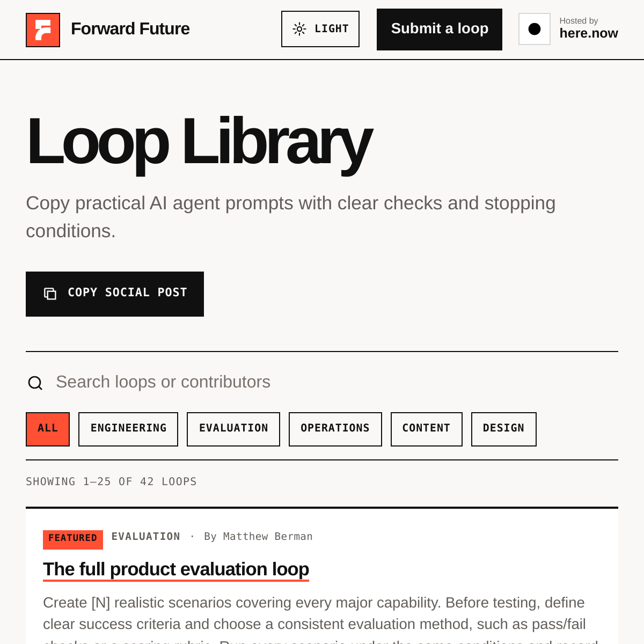Click the EVALUATION tag on featured loop
The width and height of the screenshot is (644, 644).
(x=146, y=537)
